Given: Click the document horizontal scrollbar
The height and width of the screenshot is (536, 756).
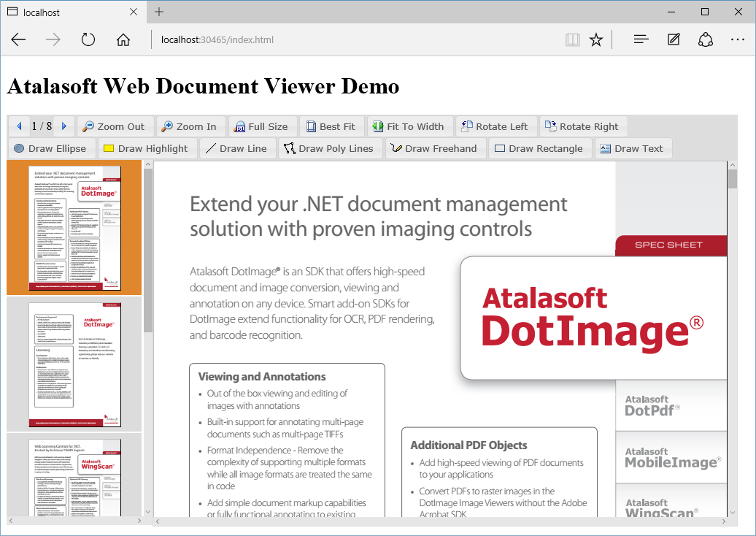Looking at the screenshot, I should pyautogui.click(x=440, y=521).
